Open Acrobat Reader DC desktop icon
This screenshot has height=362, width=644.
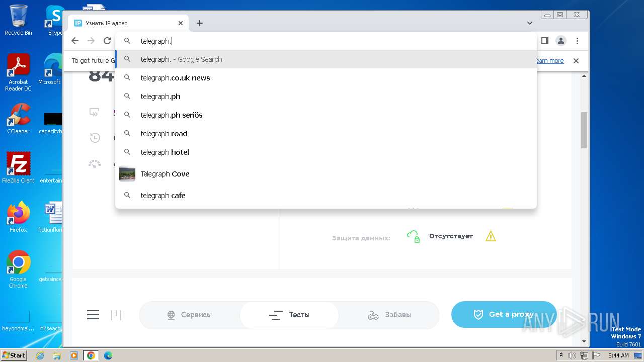(x=18, y=72)
